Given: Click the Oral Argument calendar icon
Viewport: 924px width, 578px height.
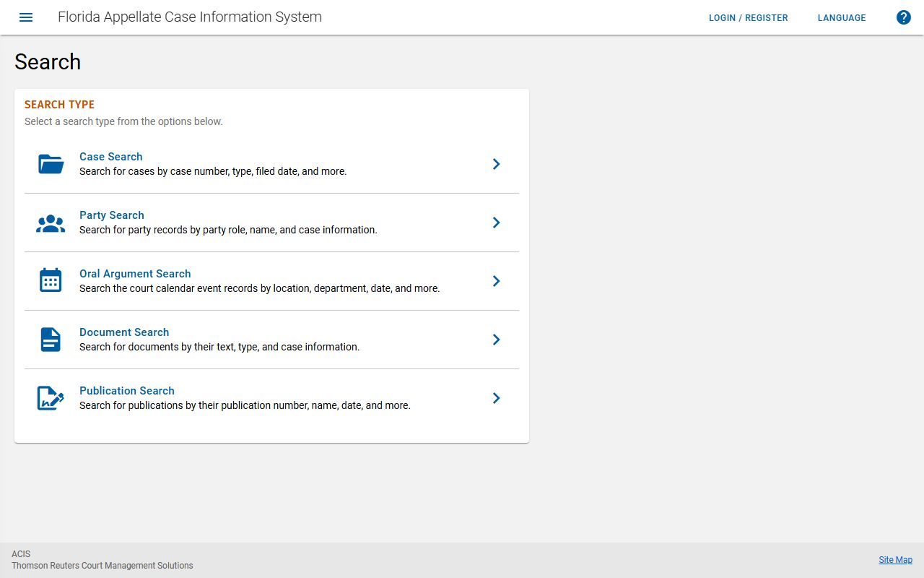Looking at the screenshot, I should pyautogui.click(x=51, y=281).
